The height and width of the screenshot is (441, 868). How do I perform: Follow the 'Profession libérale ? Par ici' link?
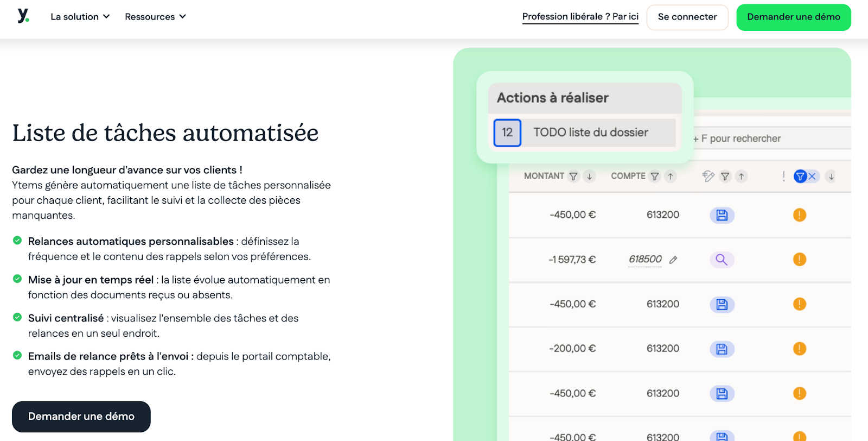(x=580, y=17)
